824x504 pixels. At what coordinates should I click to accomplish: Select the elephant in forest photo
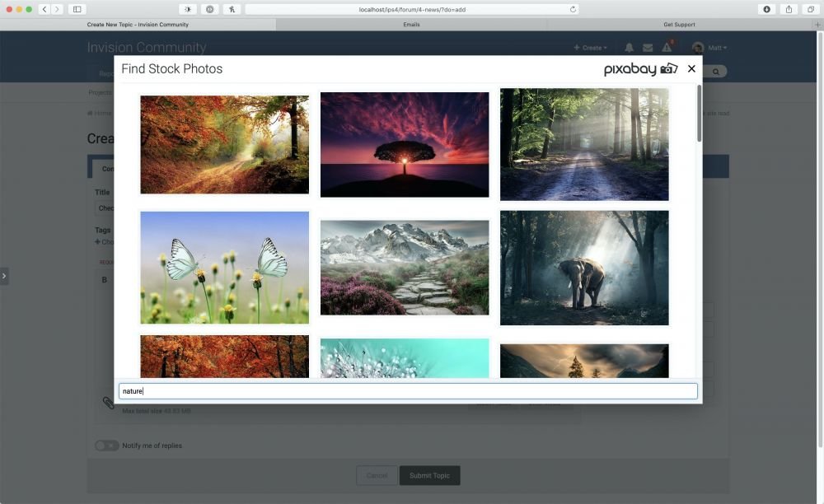pos(584,268)
